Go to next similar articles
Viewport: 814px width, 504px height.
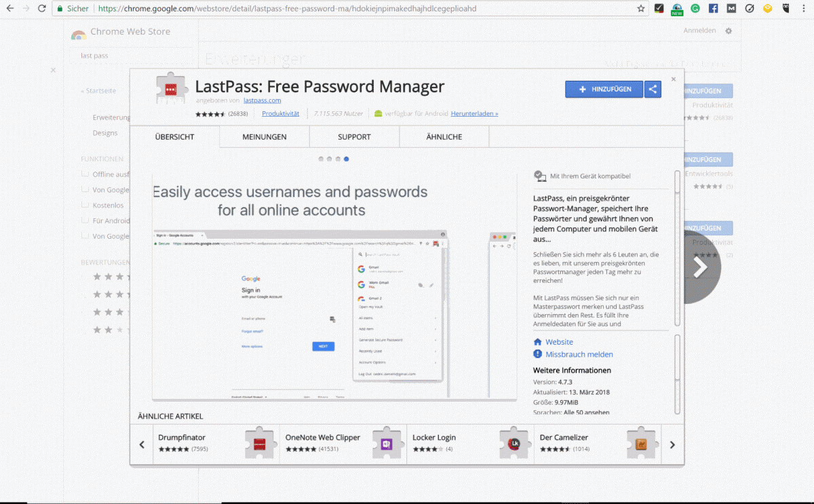(672, 445)
